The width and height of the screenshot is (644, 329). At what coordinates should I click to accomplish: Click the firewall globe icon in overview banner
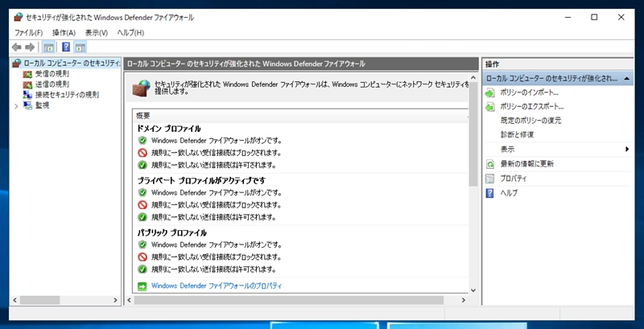click(142, 88)
